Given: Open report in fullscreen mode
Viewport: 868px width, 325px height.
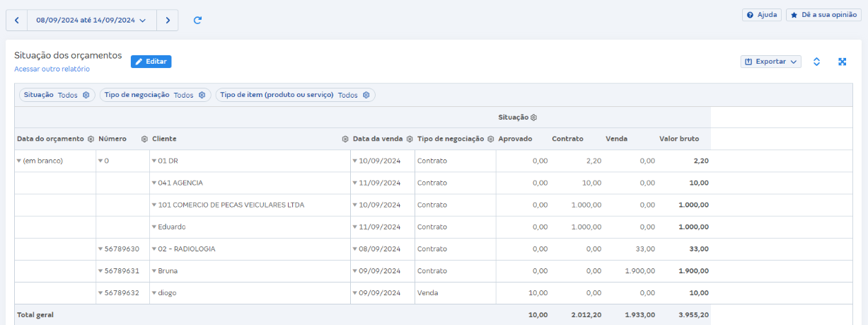Looking at the screenshot, I should 843,62.
